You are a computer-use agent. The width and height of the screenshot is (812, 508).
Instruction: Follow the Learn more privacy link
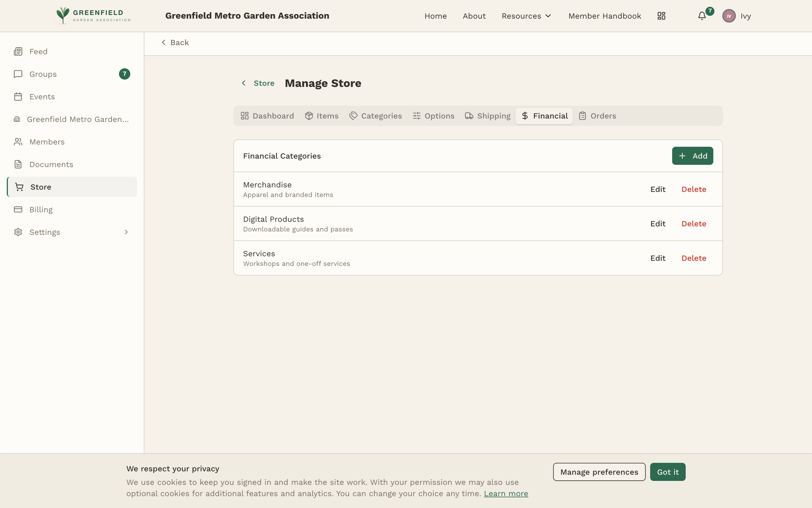(x=506, y=494)
